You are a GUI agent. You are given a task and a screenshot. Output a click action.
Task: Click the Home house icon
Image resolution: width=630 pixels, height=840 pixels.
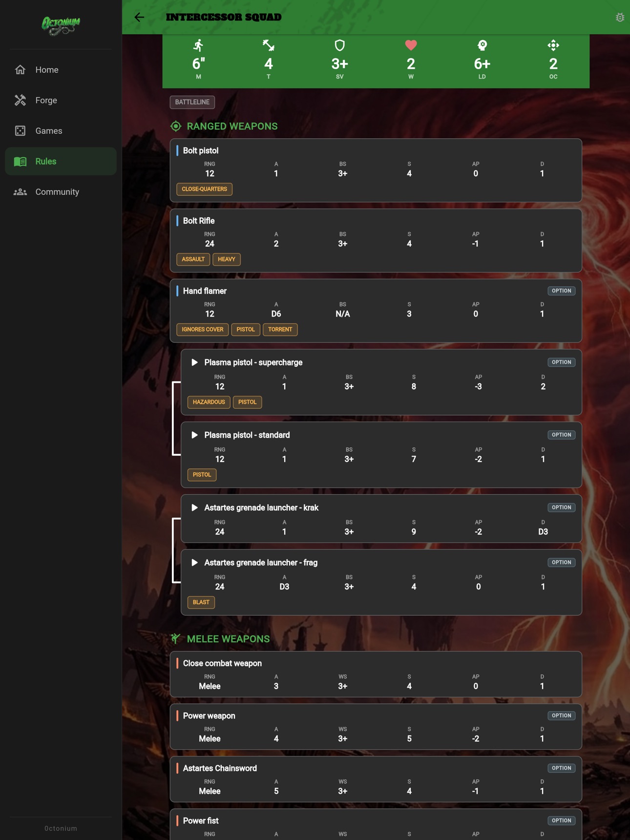point(20,70)
